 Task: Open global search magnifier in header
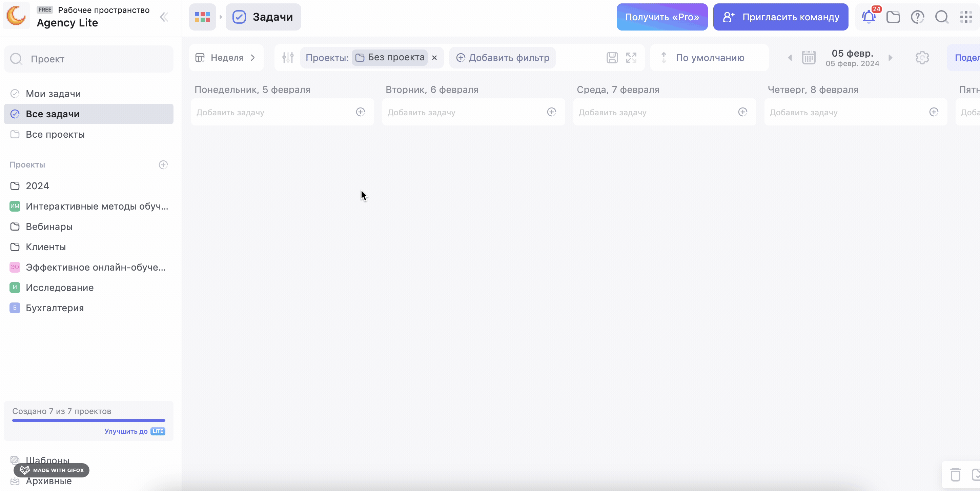pyautogui.click(x=942, y=17)
